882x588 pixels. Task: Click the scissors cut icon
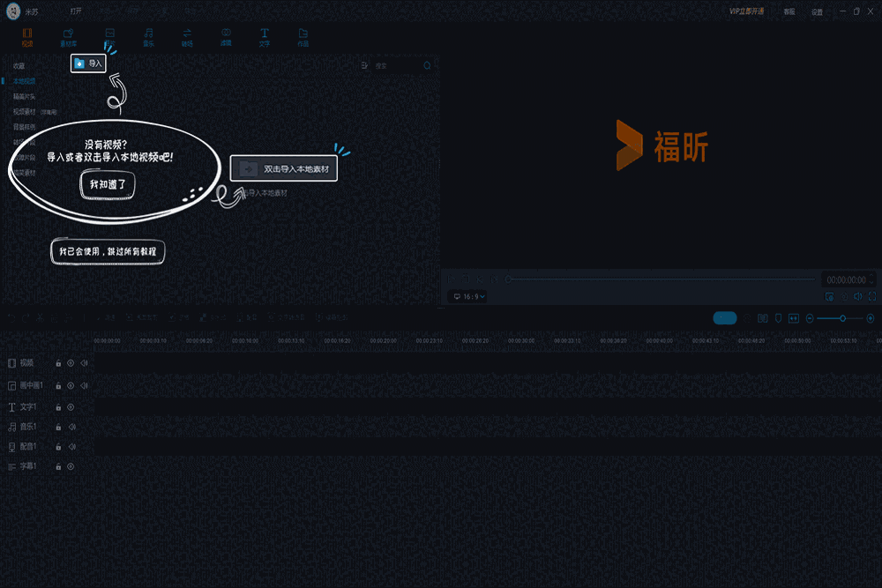[40, 317]
